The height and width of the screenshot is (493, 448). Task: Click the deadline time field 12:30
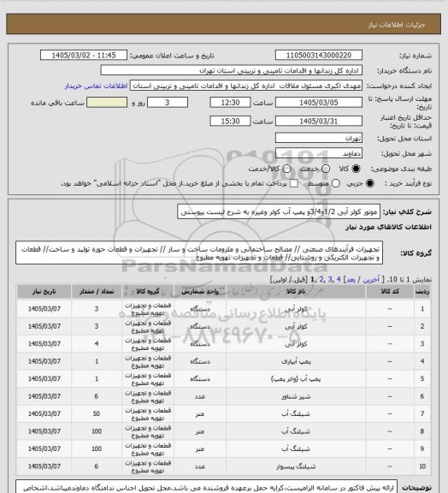point(230,103)
